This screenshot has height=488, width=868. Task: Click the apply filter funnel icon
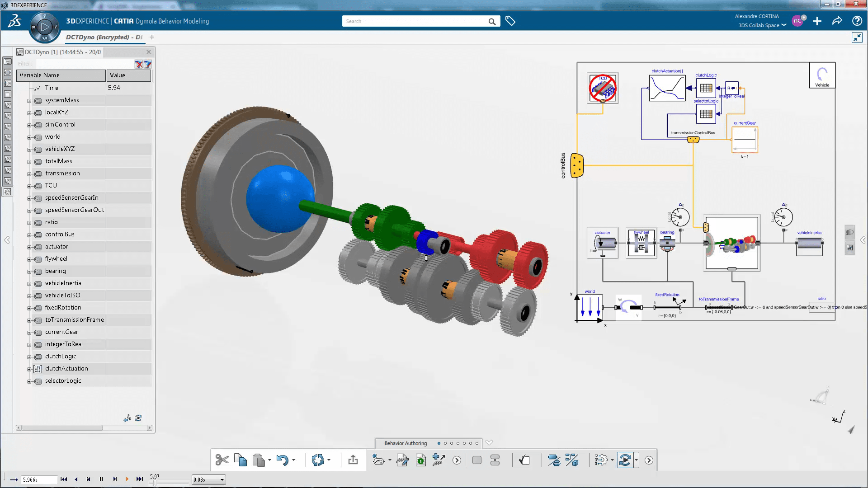[x=147, y=64]
